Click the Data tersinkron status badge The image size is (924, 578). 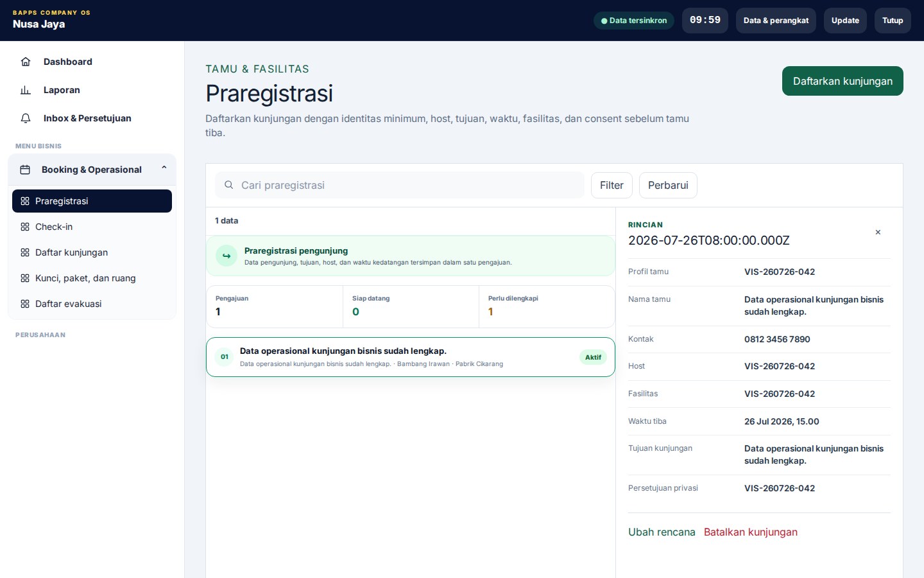point(634,21)
